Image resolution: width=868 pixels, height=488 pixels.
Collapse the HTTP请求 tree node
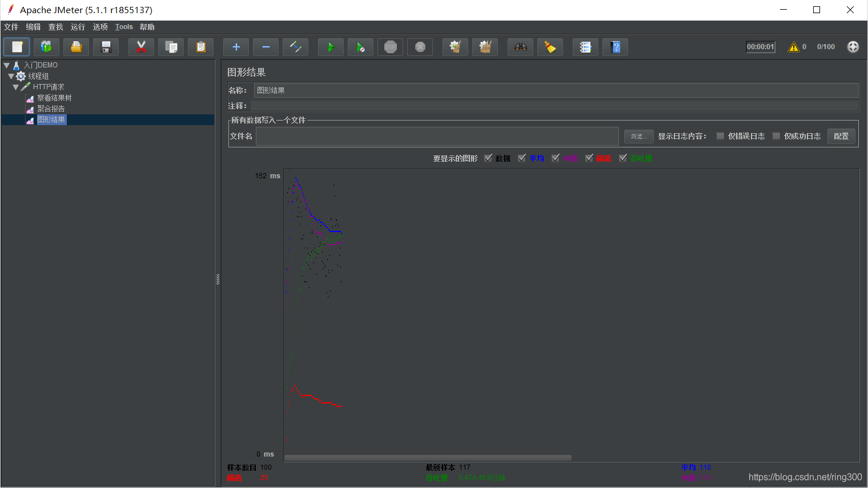coord(16,87)
